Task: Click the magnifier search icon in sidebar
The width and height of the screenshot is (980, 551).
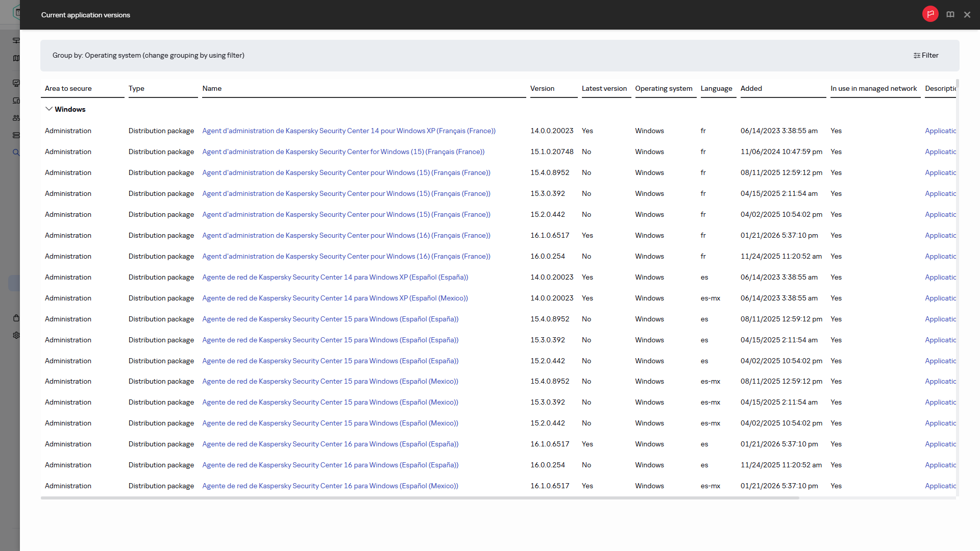Action: point(16,152)
